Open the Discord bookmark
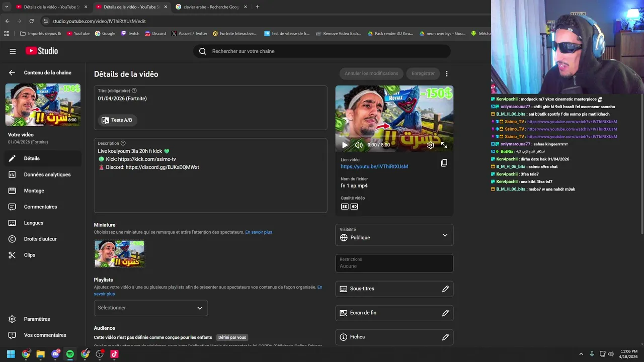 (x=155, y=34)
